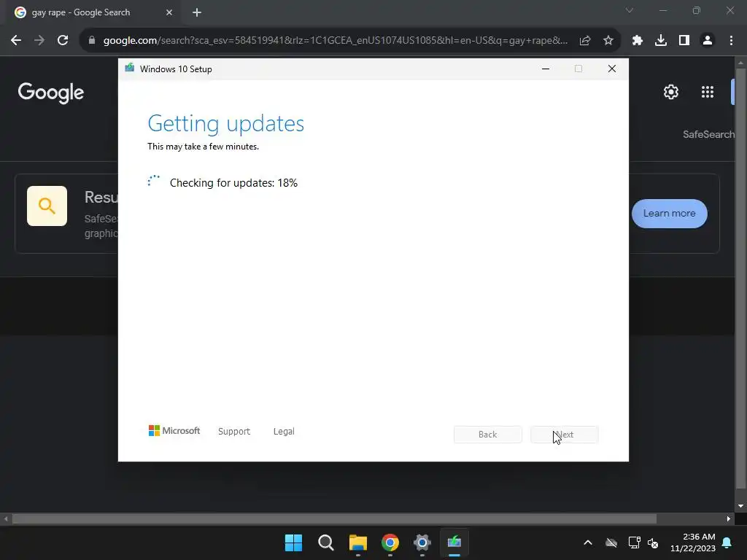
Task: Open Support link in Setup dialog
Action: pos(234,432)
